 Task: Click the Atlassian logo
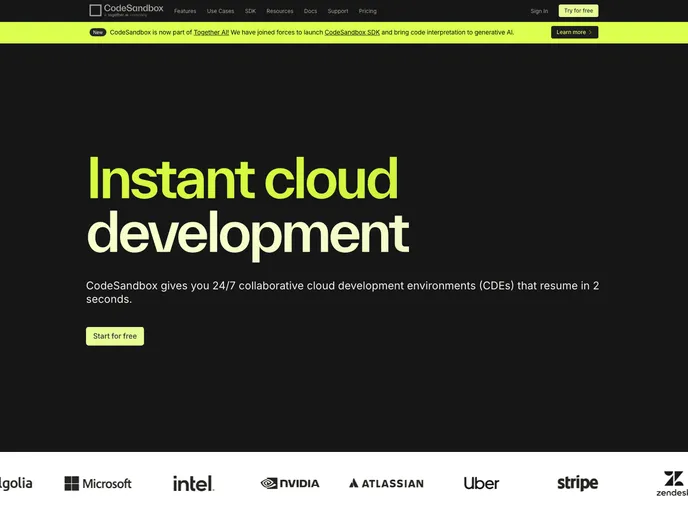pyautogui.click(x=386, y=483)
